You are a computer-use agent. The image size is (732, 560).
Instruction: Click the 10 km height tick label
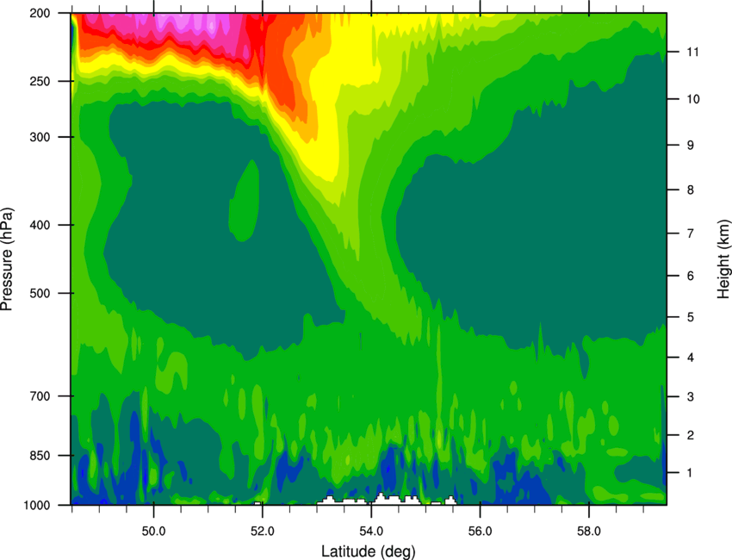click(x=692, y=99)
